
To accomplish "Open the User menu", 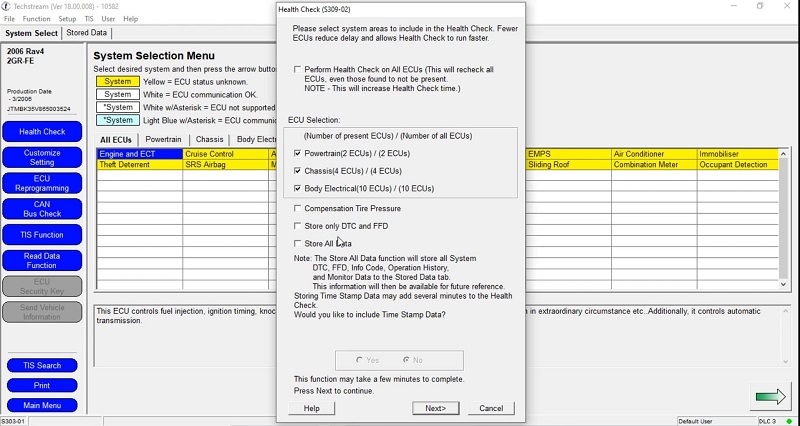I will click(x=108, y=19).
